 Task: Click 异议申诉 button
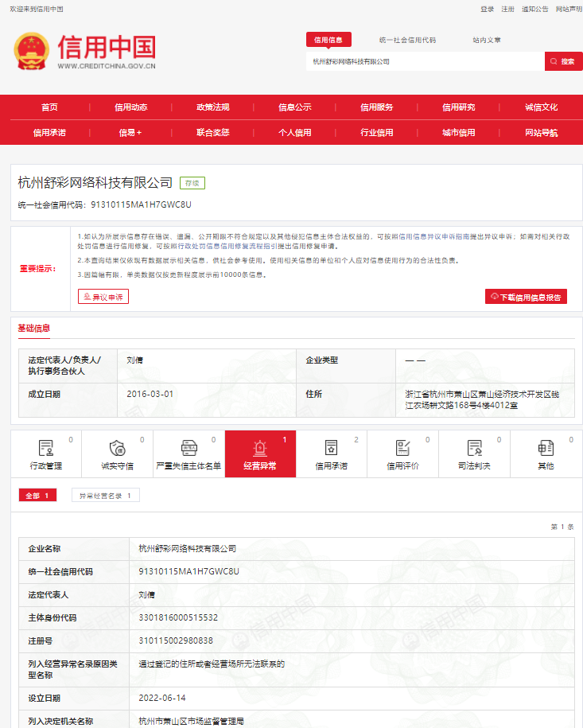tap(103, 297)
